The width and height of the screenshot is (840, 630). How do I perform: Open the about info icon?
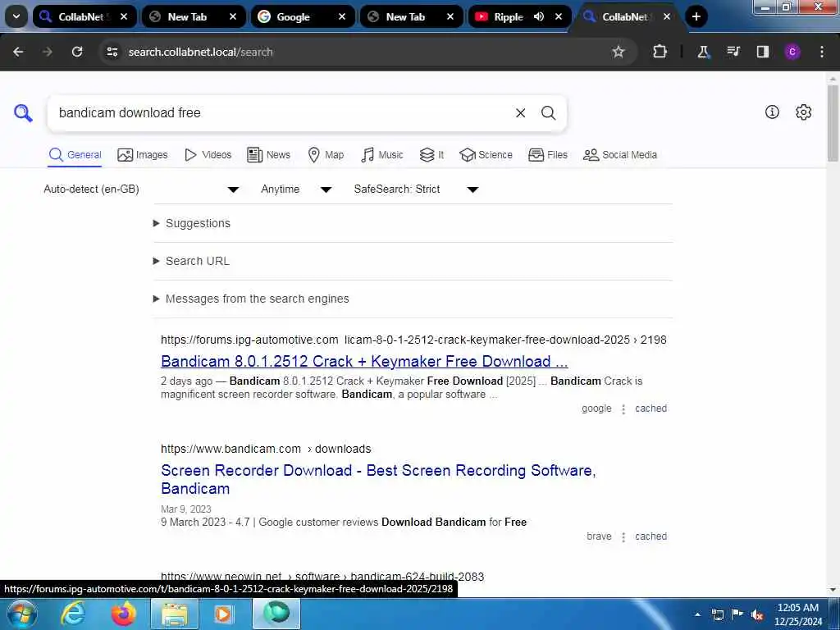772,112
